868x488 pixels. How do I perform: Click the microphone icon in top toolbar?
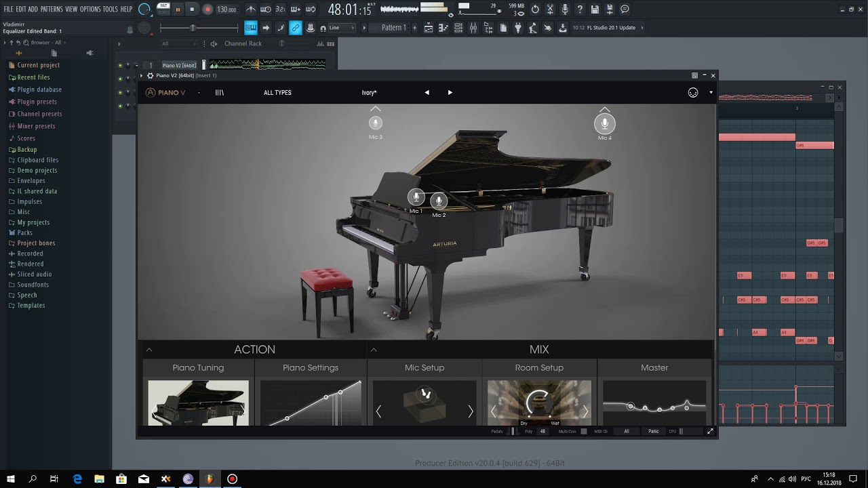click(565, 9)
